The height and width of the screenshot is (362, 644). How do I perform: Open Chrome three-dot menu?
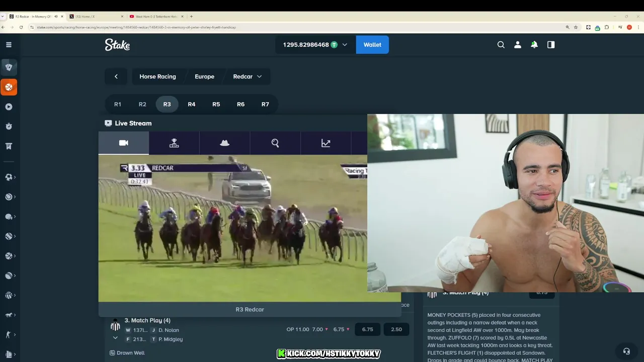(638, 27)
